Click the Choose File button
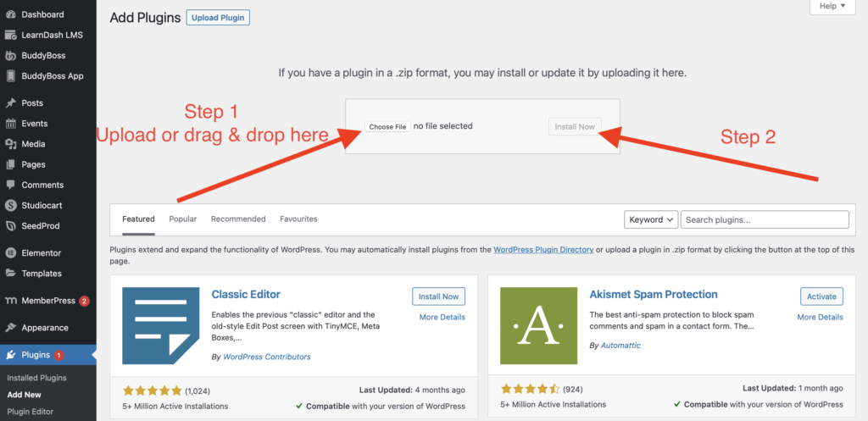 388,127
